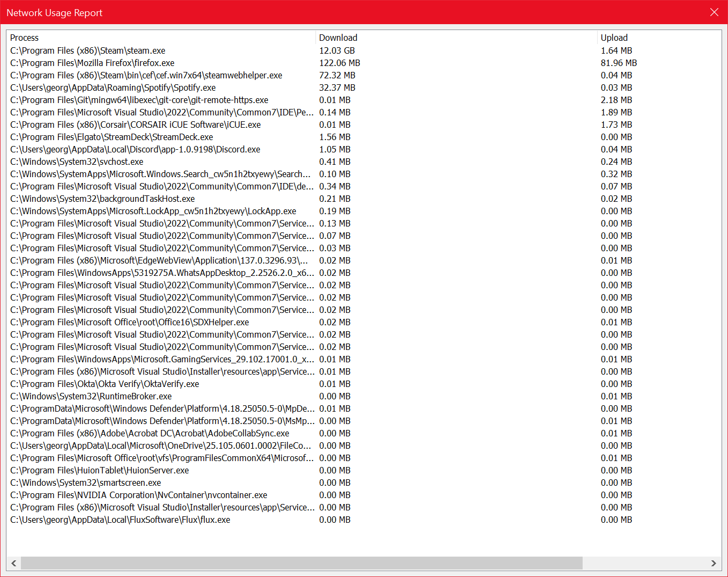
Task: Select the flux.exe process row
Action: (364, 520)
